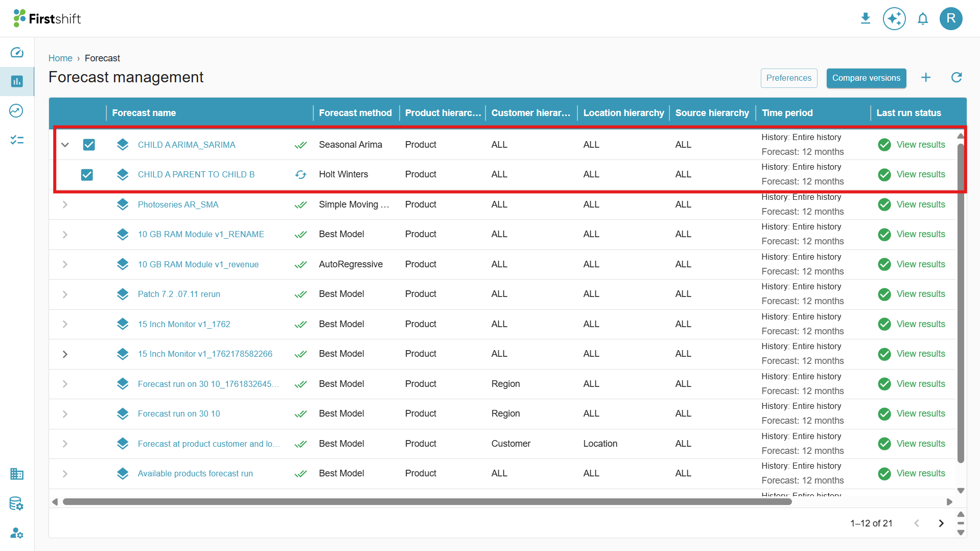This screenshot has height=551, width=980.
Task: Go to next page of forecasts
Action: [941, 523]
